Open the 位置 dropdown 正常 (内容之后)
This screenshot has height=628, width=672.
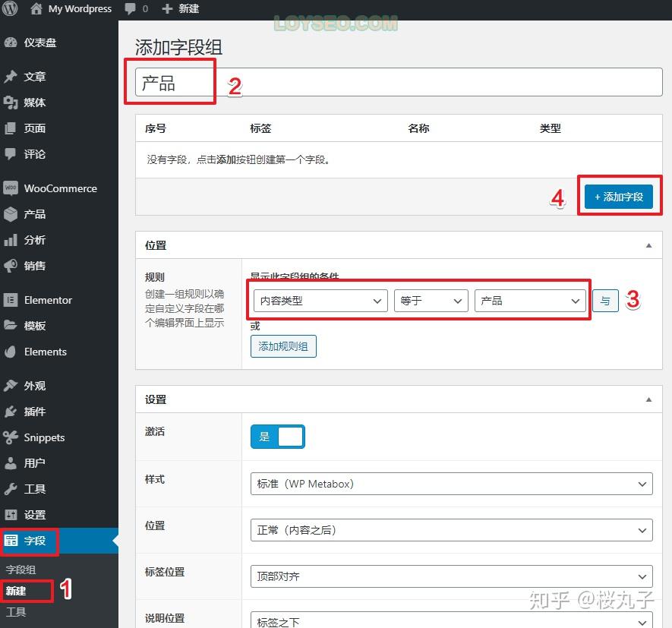[x=451, y=530]
